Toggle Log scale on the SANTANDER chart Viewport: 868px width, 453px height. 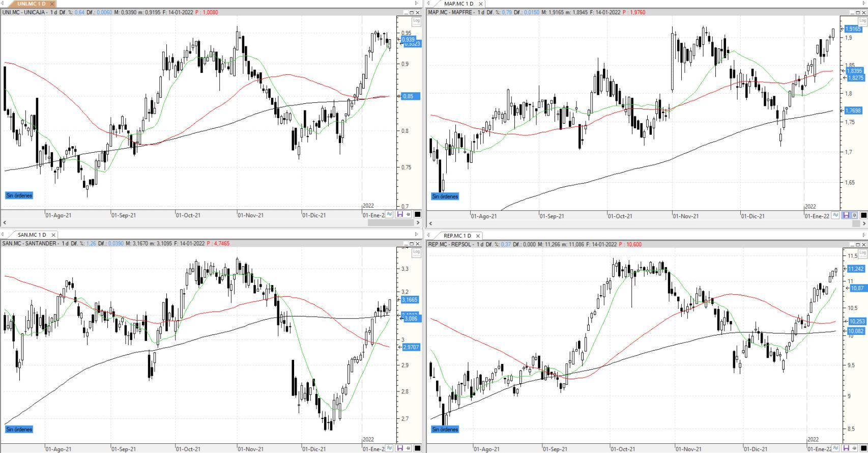coord(416,252)
